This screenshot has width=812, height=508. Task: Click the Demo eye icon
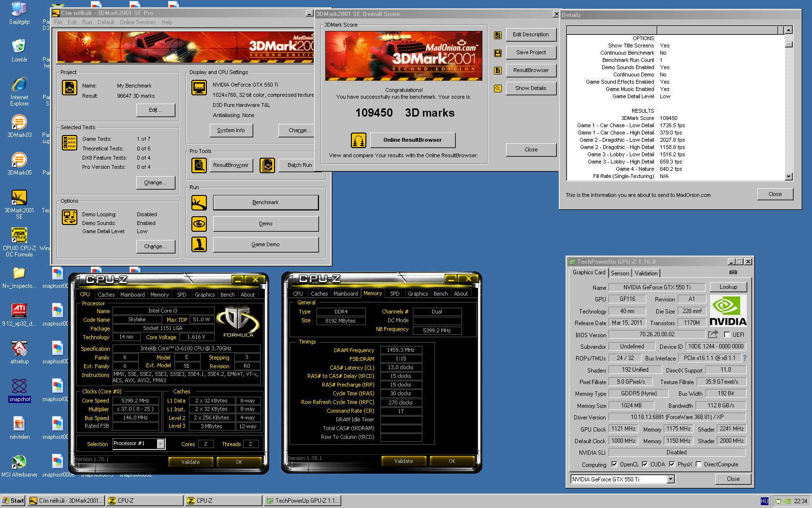[x=199, y=224]
